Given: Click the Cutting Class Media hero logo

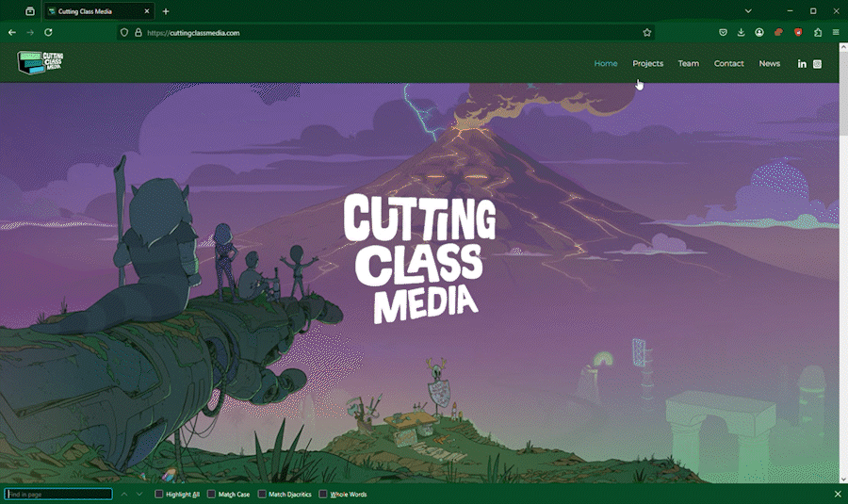Looking at the screenshot, I should 419,259.
